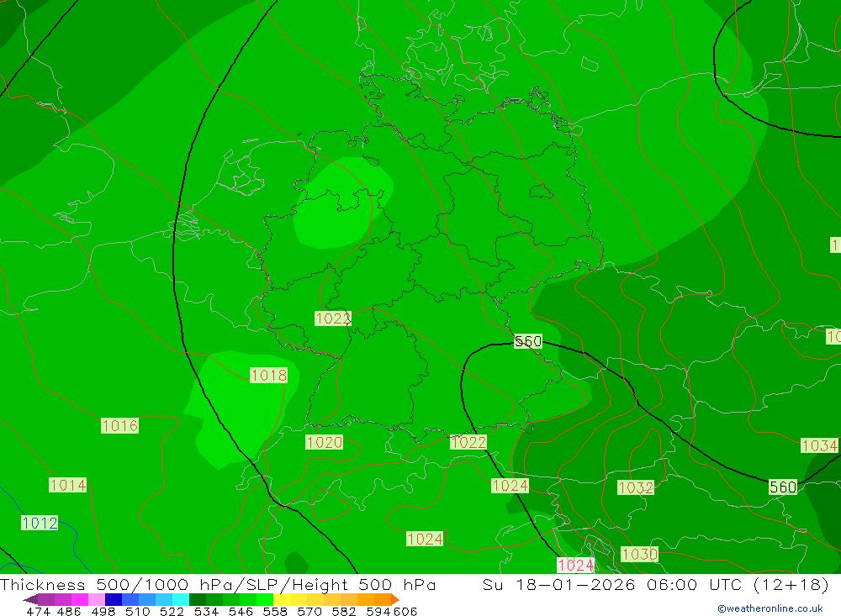Image resolution: width=841 pixels, height=616 pixels.
Task: Select the light pink legend swatch
Action: point(97,599)
